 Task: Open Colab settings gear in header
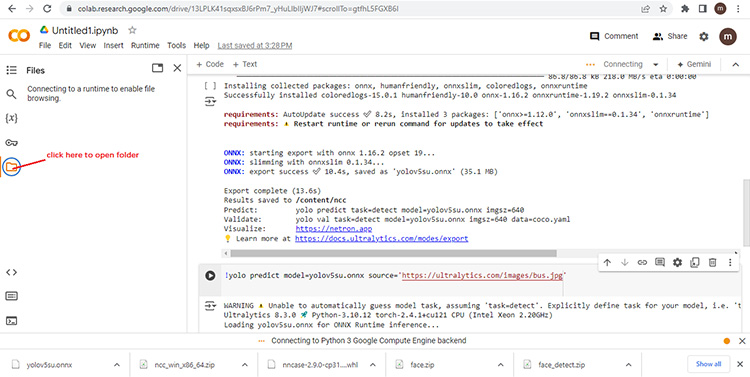(x=704, y=36)
